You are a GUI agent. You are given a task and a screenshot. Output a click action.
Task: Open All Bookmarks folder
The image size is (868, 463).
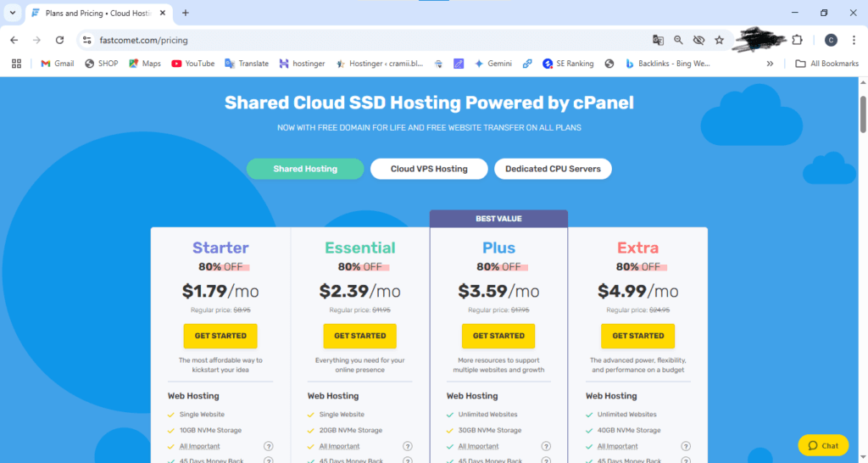[x=827, y=64]
